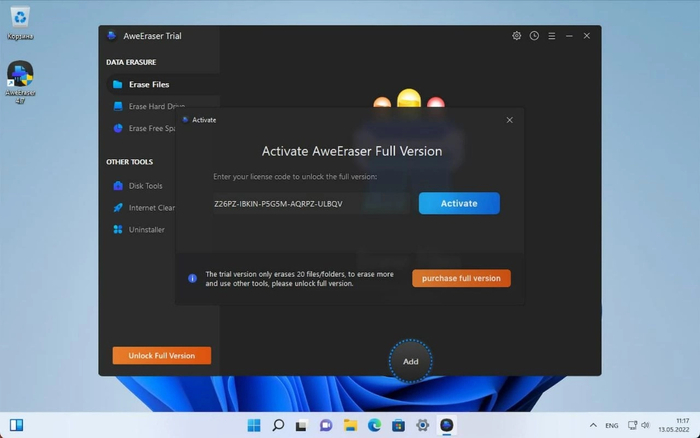This screenshot has width=700, height=438.
Task: Click the blue info icon in dialog
Action: (x=193, y=279)
